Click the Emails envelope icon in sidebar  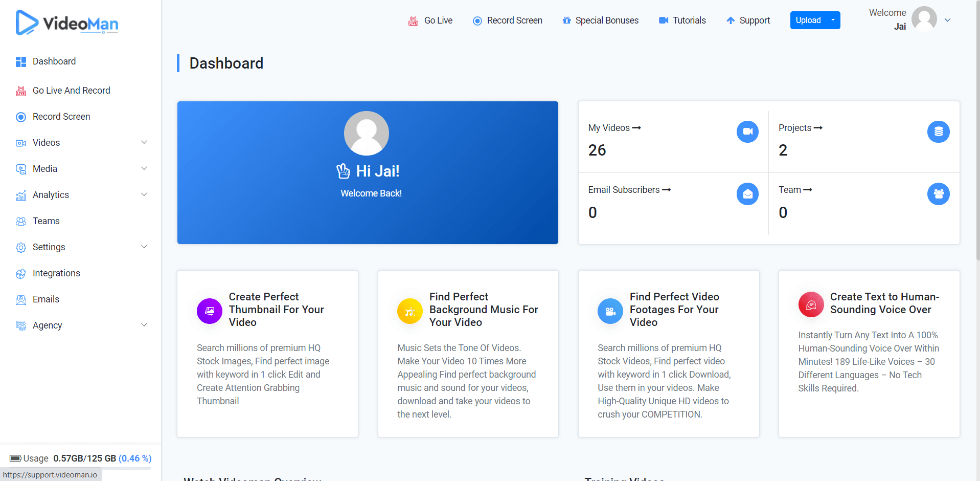[21, 300]
